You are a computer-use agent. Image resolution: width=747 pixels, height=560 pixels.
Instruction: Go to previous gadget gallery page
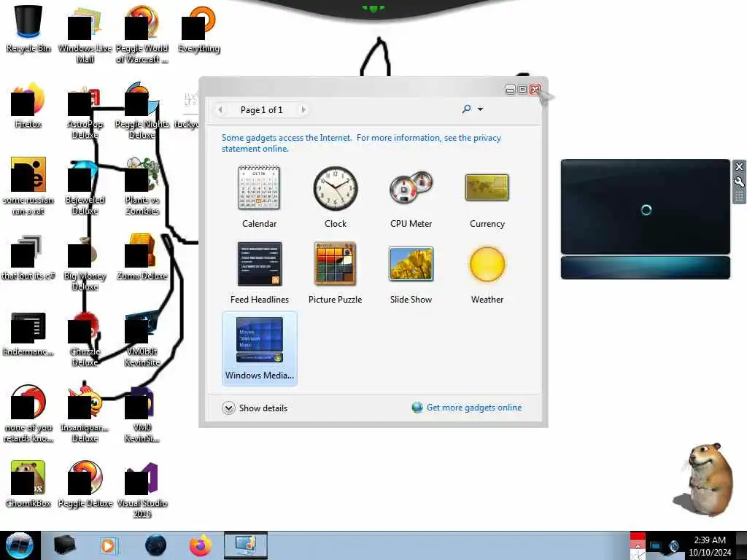(x=220, y=110)
